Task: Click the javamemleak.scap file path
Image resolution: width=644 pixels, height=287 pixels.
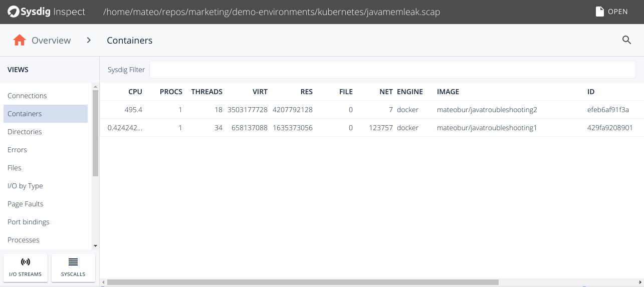Action: click(271, 12)
